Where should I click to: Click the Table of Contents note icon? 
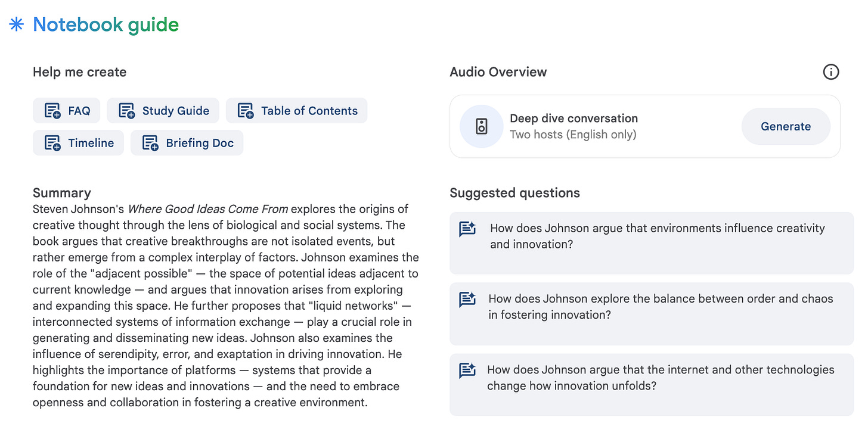[x=246, y=111]
